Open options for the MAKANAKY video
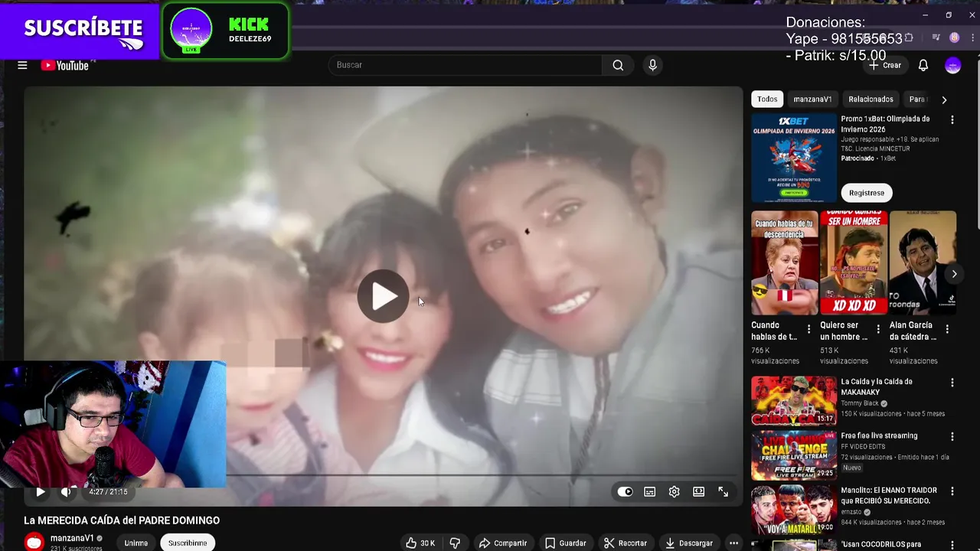This screenshot has height=551, width=980. 952,383
